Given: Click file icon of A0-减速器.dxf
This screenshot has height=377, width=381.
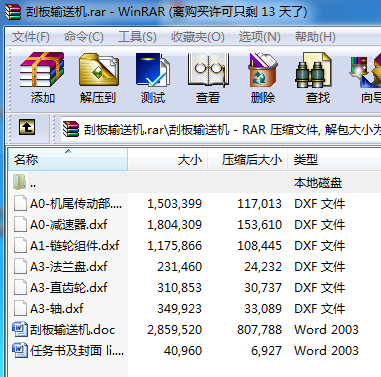Looking at the screenshot, I should pos(20,224).
